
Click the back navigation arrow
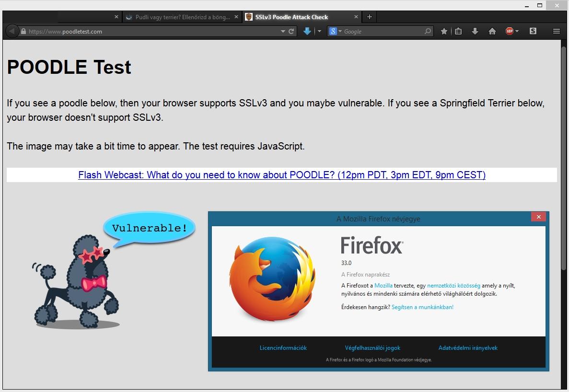click(12, 31)
